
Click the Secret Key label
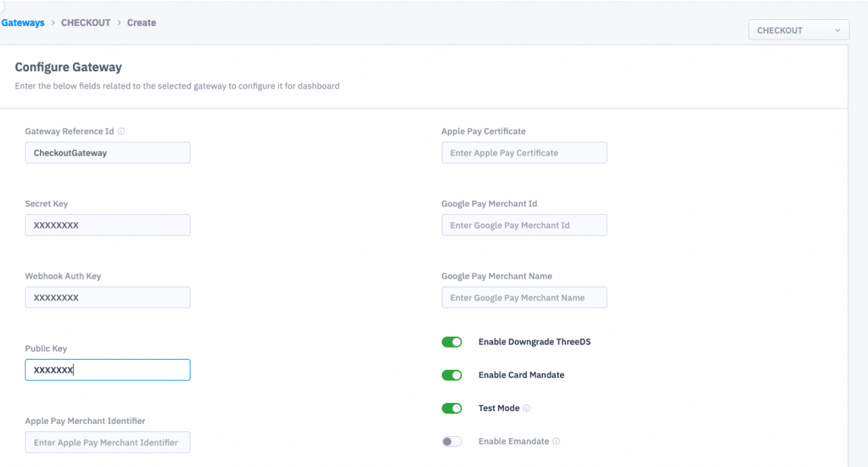tap(46, 204)
